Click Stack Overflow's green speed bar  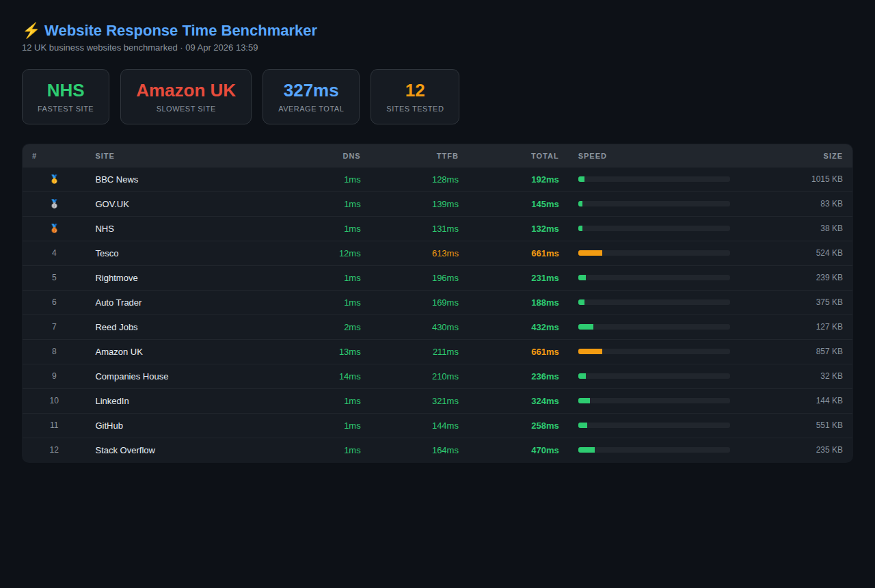click(x=587, y=450)
